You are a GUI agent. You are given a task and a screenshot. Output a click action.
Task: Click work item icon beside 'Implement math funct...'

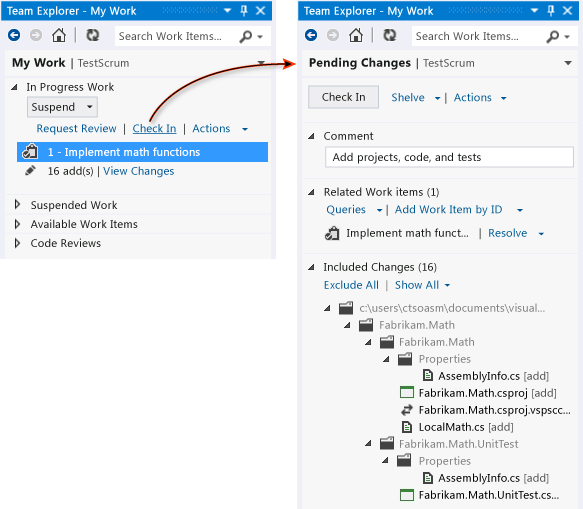(x=332, y=233)
